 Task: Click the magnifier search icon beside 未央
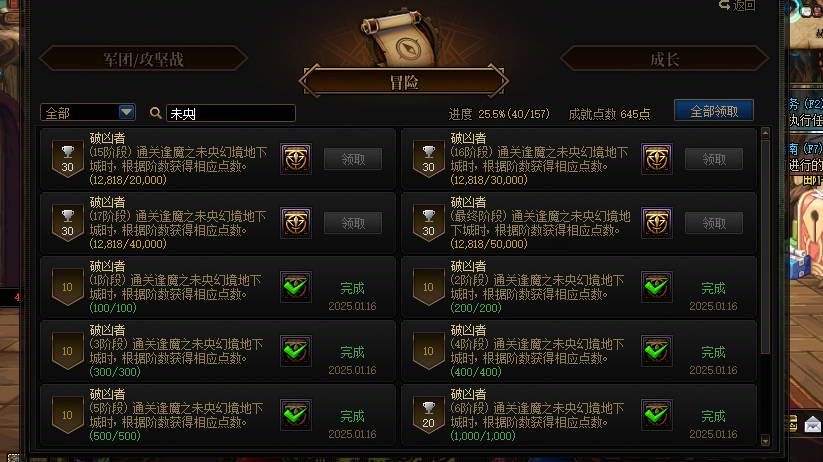[155, 113]
